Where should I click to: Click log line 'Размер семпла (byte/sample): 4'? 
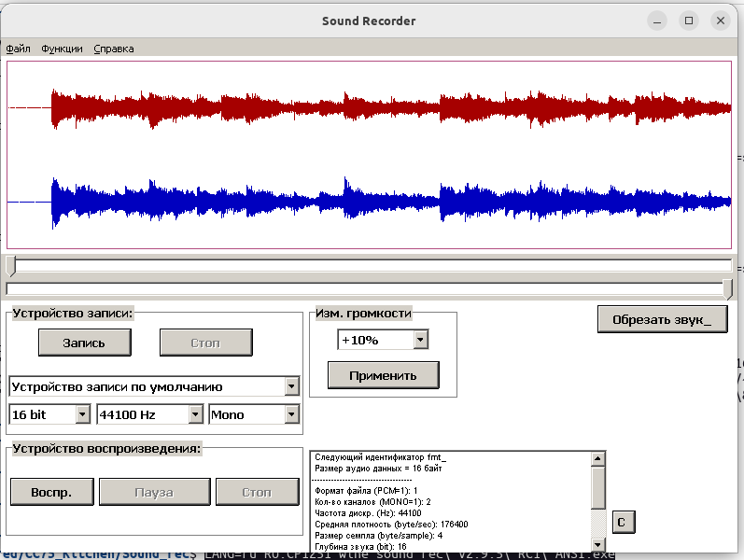coord(378,536)
